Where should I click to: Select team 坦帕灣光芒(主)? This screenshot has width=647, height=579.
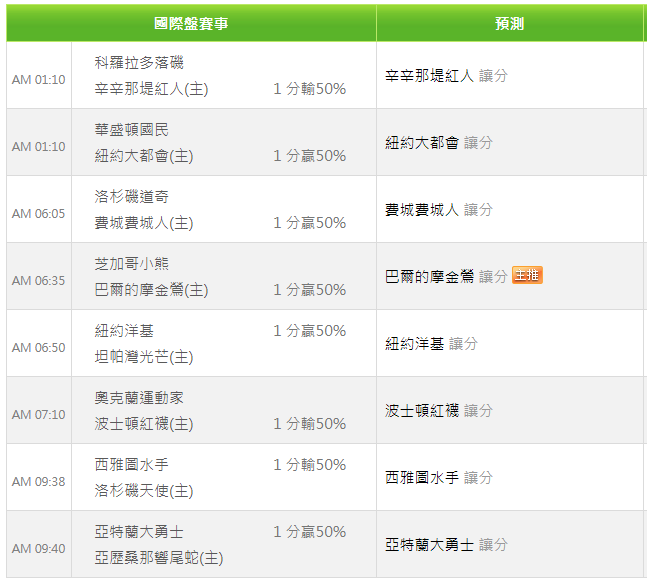(144, 357)
